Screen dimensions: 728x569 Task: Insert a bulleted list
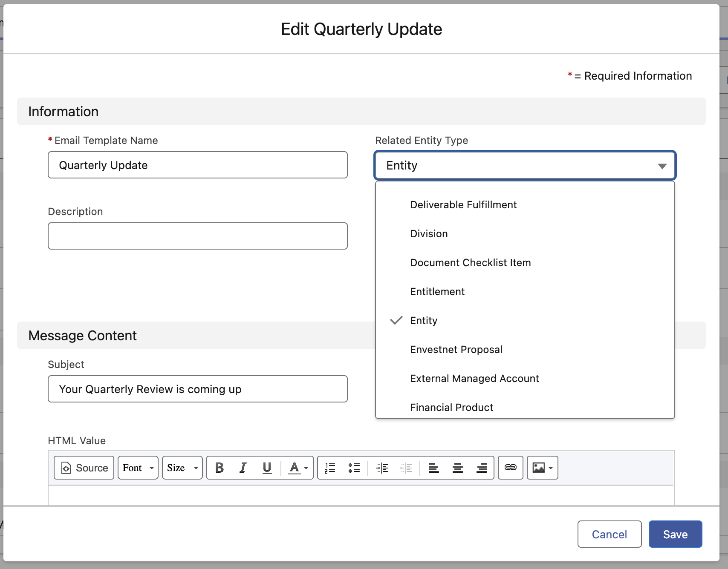point(354,468)
